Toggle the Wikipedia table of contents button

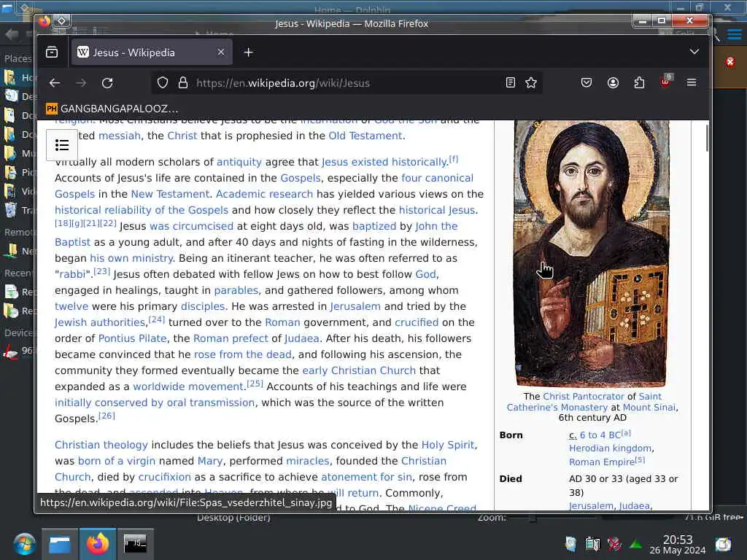(62, 145)
